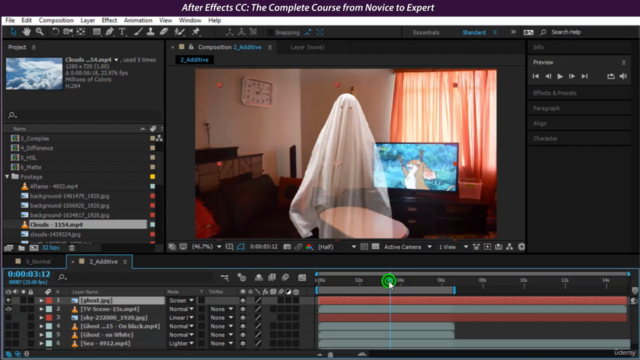The width and height of the screenshot is (640, 360).
Task: Open blending mode dropdown for Sea - 4912.mp4
Action: 182,343
